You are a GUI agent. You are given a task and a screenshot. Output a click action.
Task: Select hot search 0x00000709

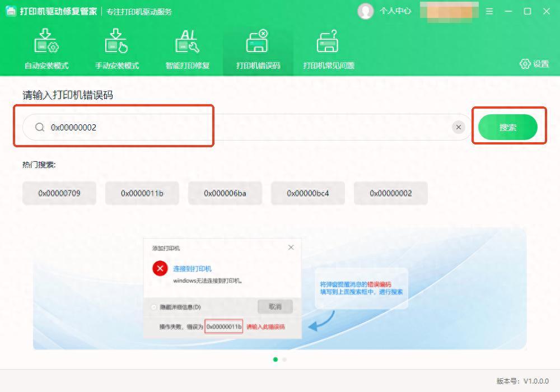point(59,193)
